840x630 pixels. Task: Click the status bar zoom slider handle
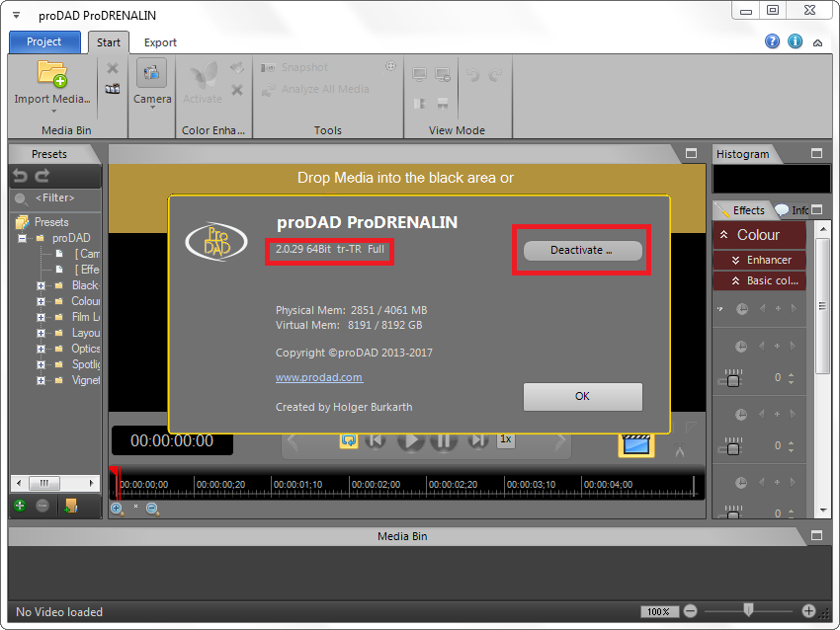click(x=748, y=609)
